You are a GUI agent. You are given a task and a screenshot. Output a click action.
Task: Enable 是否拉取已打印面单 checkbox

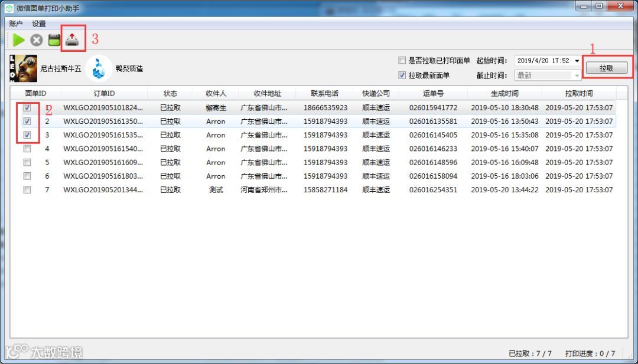(x=402, y=61)
